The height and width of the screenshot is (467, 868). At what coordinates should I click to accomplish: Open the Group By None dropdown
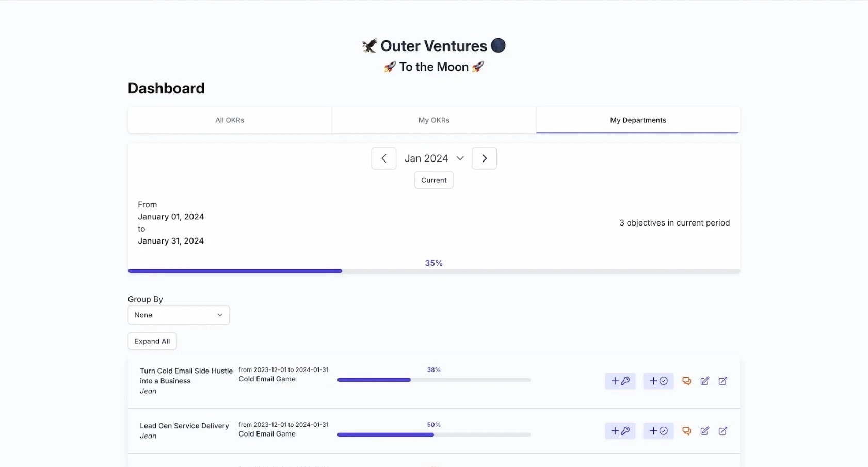coord(179,315)
